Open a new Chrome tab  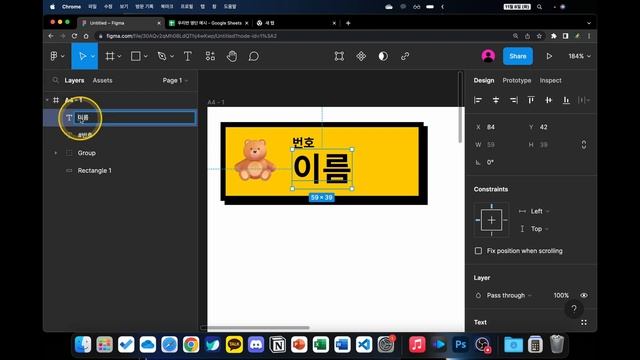coord(348,23)
